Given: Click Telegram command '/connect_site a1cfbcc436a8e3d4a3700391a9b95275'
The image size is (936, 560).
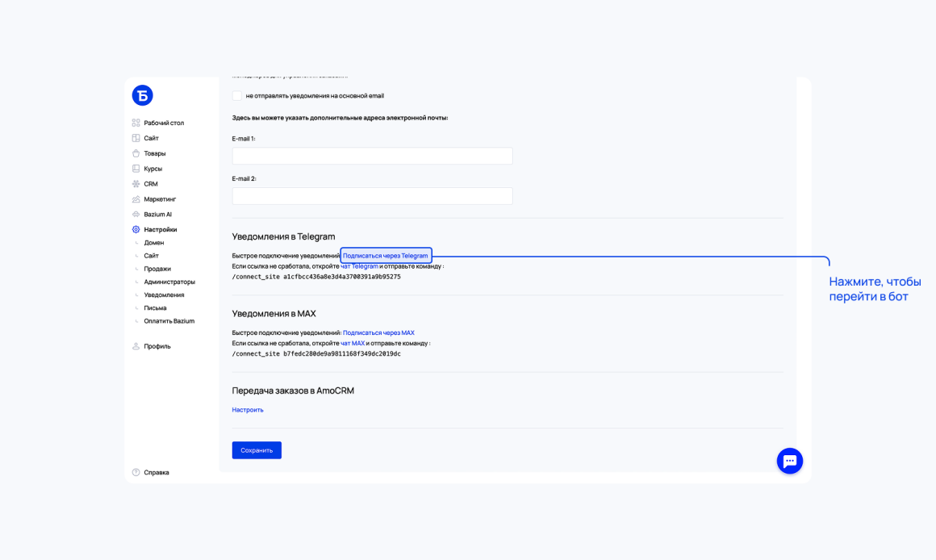Looking at the screenshot, I should pos(316,277).
